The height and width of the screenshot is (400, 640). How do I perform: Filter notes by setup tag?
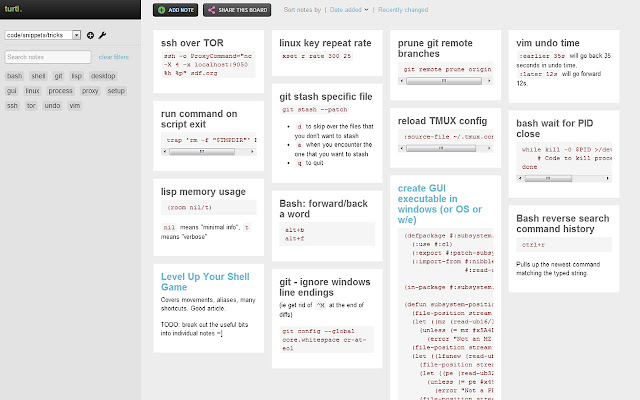point(116,91)
